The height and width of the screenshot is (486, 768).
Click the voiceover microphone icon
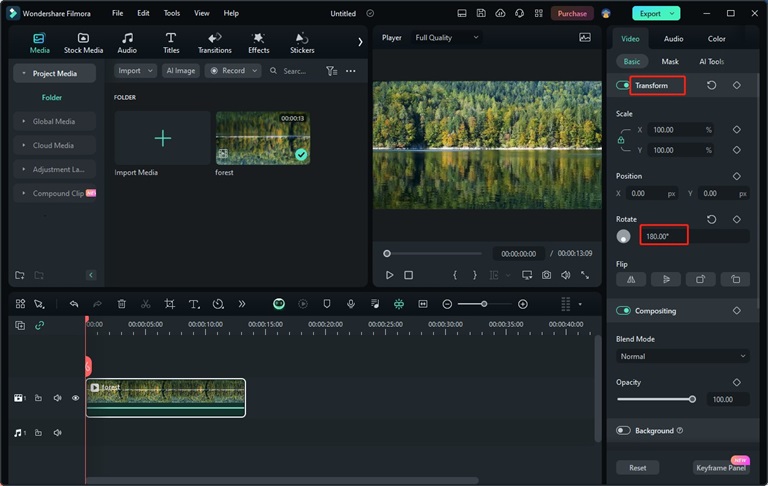[x=350, y=304]
